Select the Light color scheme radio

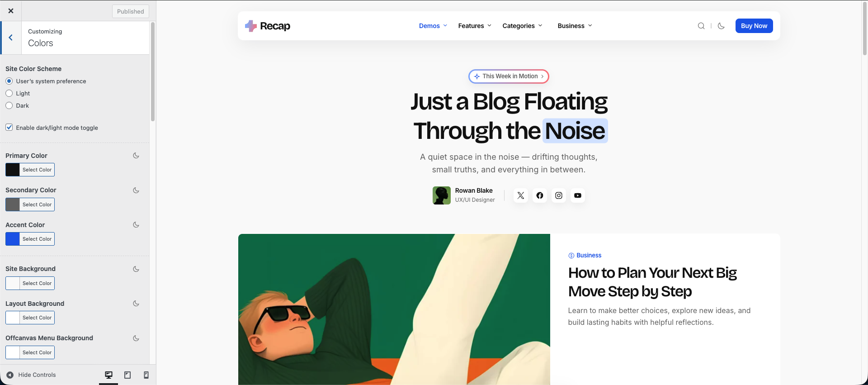[x=9, y=93]
